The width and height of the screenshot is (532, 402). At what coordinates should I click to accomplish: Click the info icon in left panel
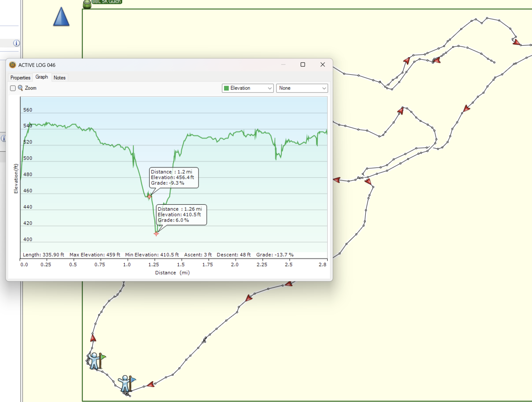(16, 43)
